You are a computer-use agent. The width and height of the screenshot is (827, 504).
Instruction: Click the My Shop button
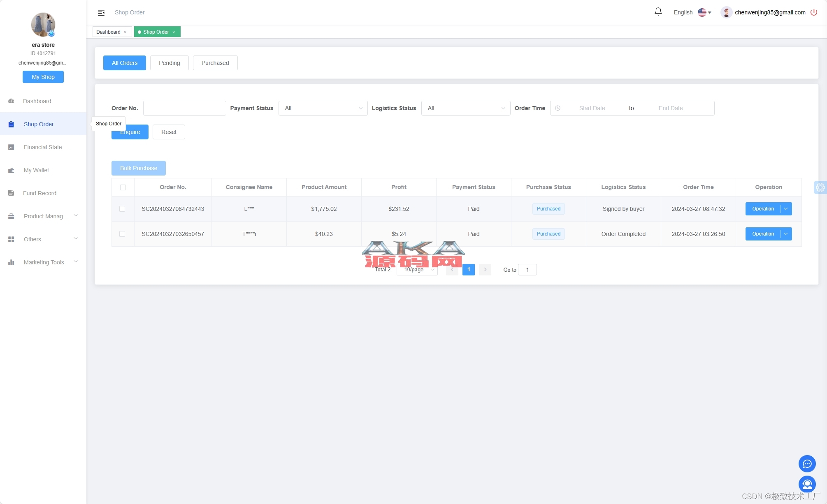43,77
